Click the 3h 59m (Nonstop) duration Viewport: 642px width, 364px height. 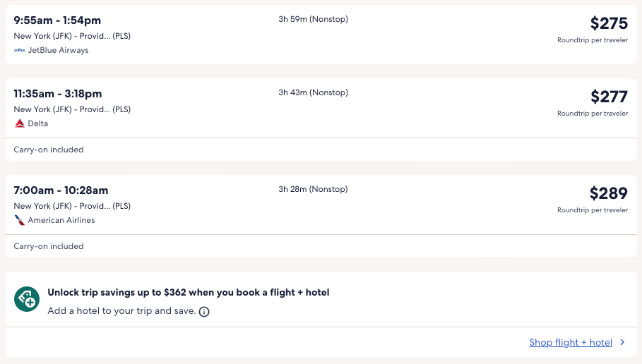(313, 19)
